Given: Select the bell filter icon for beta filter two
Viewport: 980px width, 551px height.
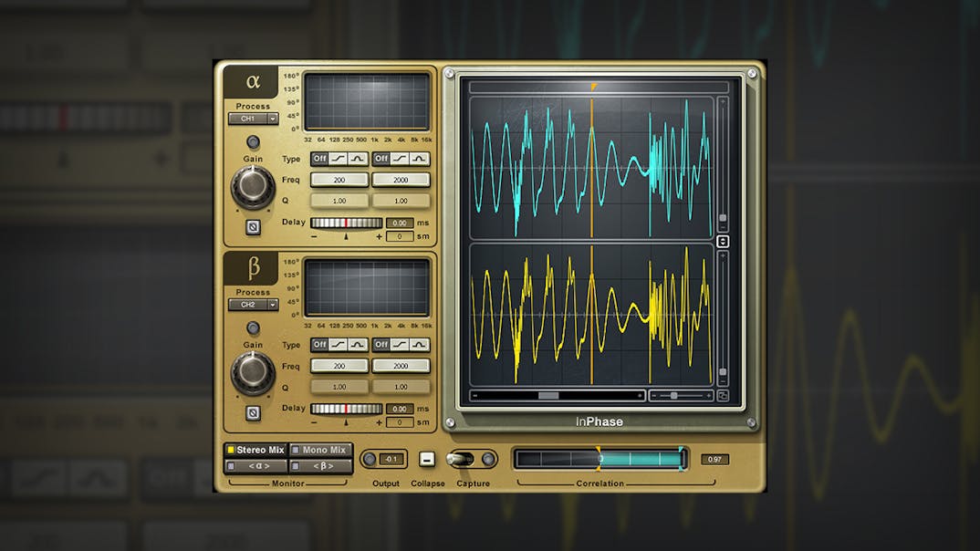Looking at the screenshot, I should tap(420, 345).
